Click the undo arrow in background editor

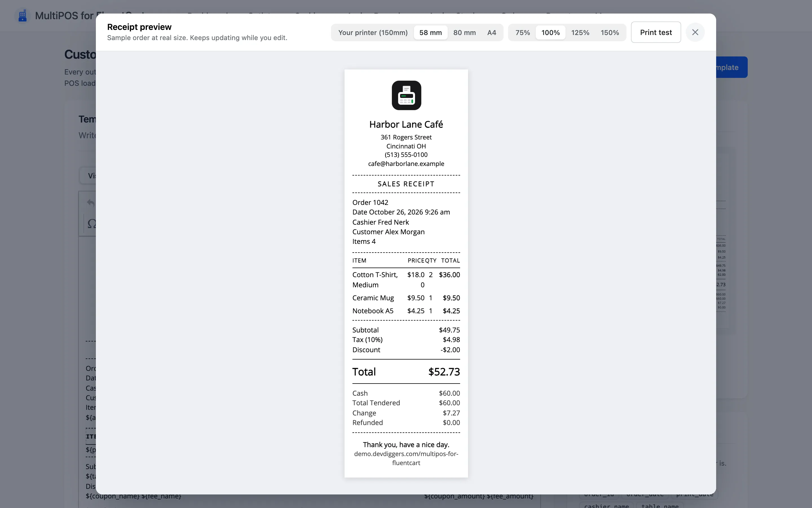click(x=91, y=203)
